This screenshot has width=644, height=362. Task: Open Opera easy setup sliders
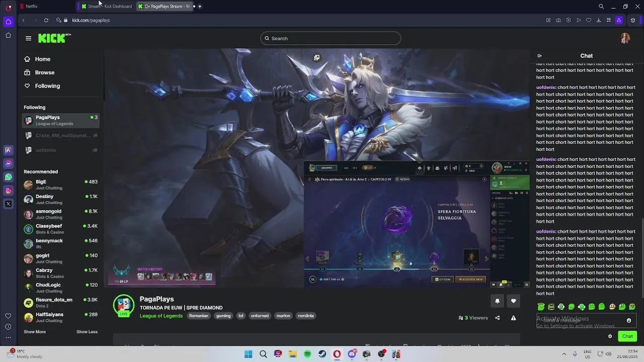click(609, 20)
